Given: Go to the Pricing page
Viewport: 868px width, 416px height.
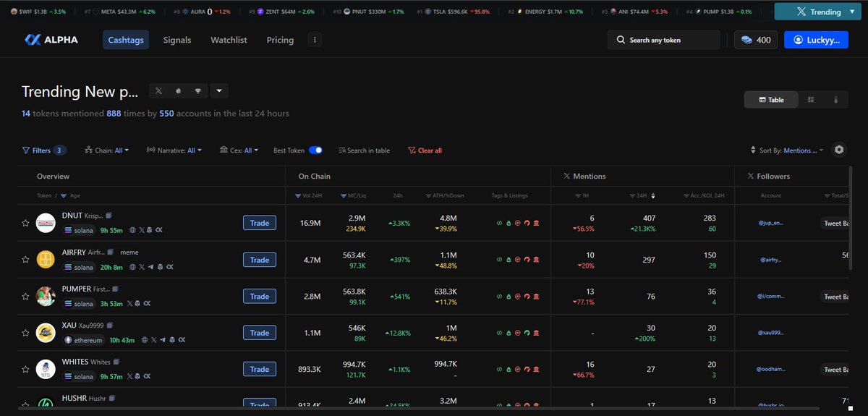Looking at the screenshot, I should click(x=280, y=40).
